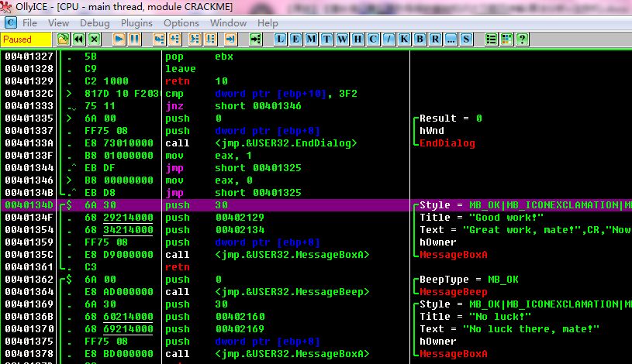Click the Execute till return icon
Screen dimensions: 632x364
pyautogui.click(x=230, y=39)
